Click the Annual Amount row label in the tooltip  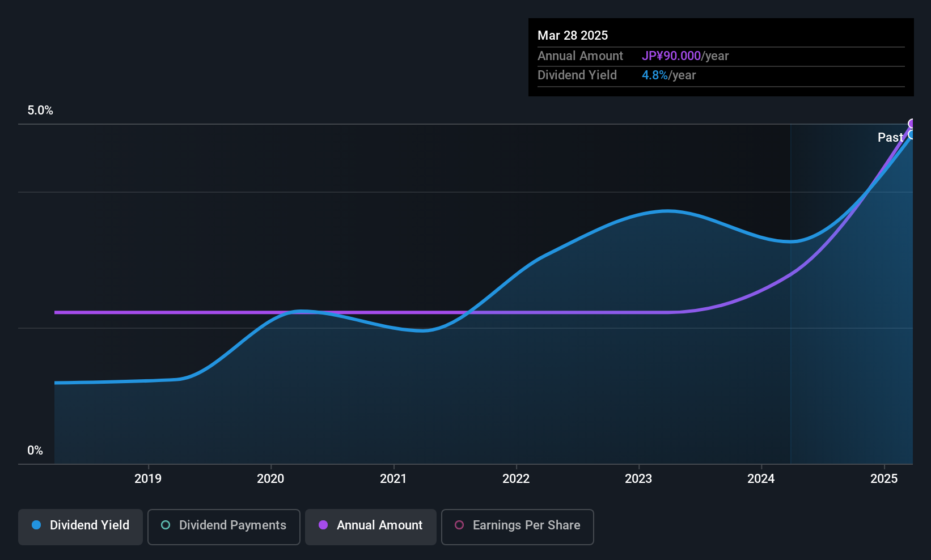pos(580,56)
